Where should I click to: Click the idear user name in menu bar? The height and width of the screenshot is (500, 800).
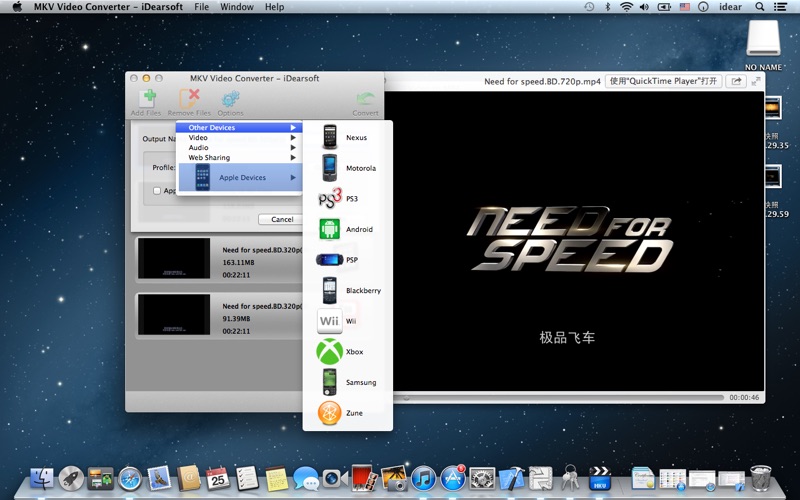tap(731, 7)
